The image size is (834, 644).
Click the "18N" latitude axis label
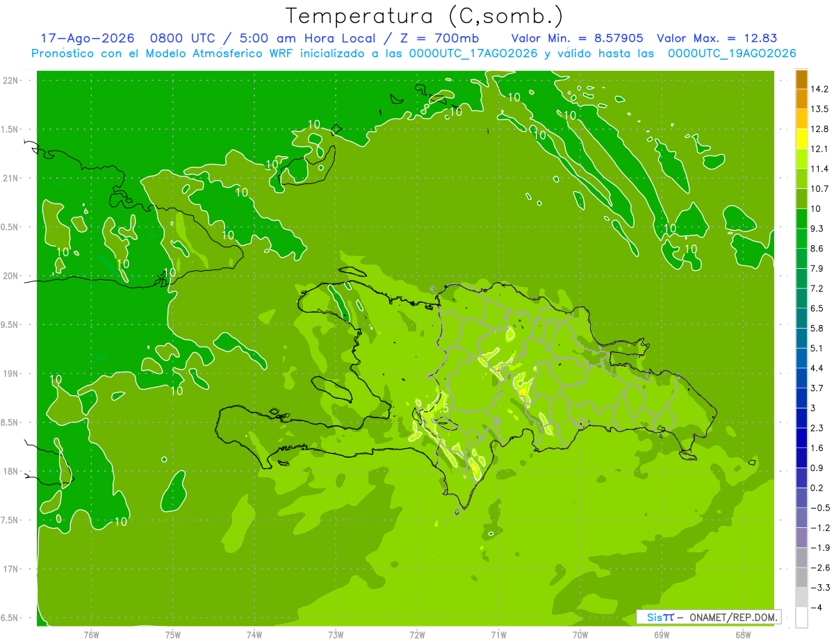pos(10,472)
